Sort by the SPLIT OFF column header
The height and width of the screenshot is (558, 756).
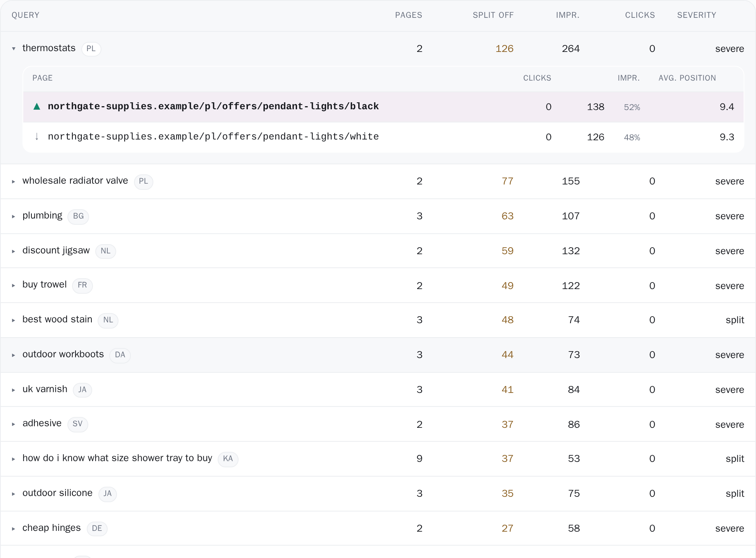[493, 15]
